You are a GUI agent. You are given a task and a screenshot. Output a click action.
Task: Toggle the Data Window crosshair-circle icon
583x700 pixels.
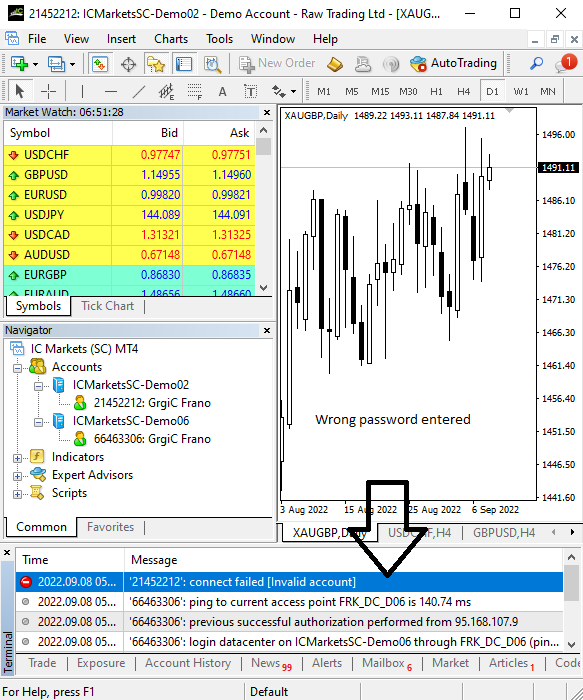click(x=129, y=64)
